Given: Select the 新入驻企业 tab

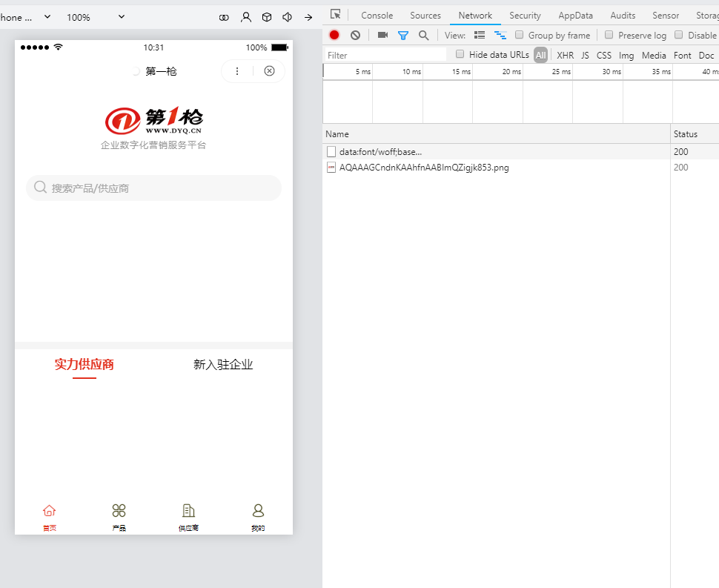Looking at the screenshot, I should (x=223, y=365).
